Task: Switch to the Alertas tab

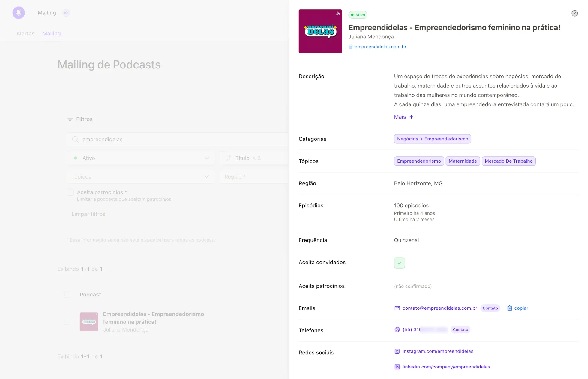Action: 25,34
